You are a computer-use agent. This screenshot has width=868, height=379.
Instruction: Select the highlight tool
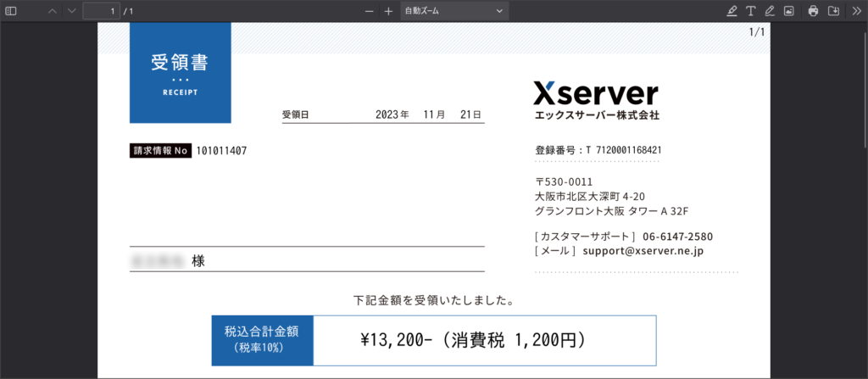point(732,11)
